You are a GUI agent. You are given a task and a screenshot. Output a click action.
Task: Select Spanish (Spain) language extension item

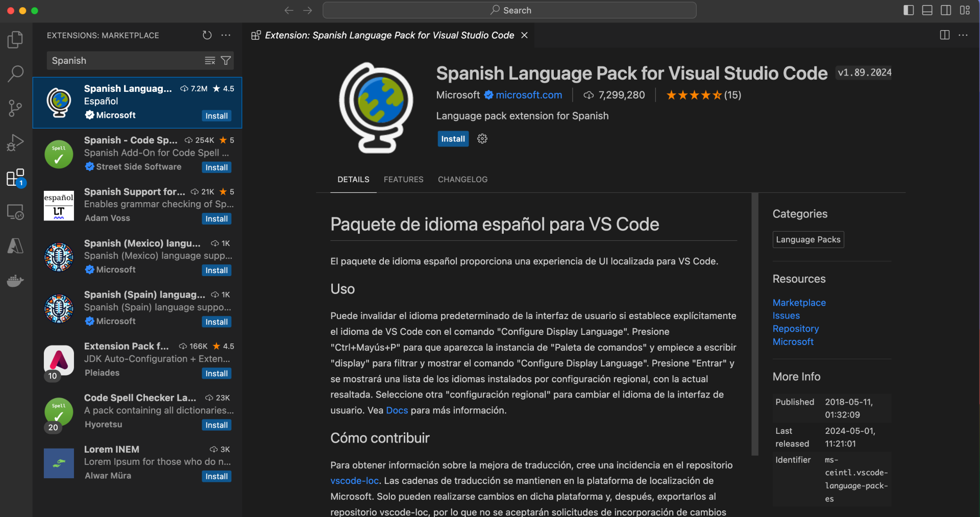click(x=137, y=308)
